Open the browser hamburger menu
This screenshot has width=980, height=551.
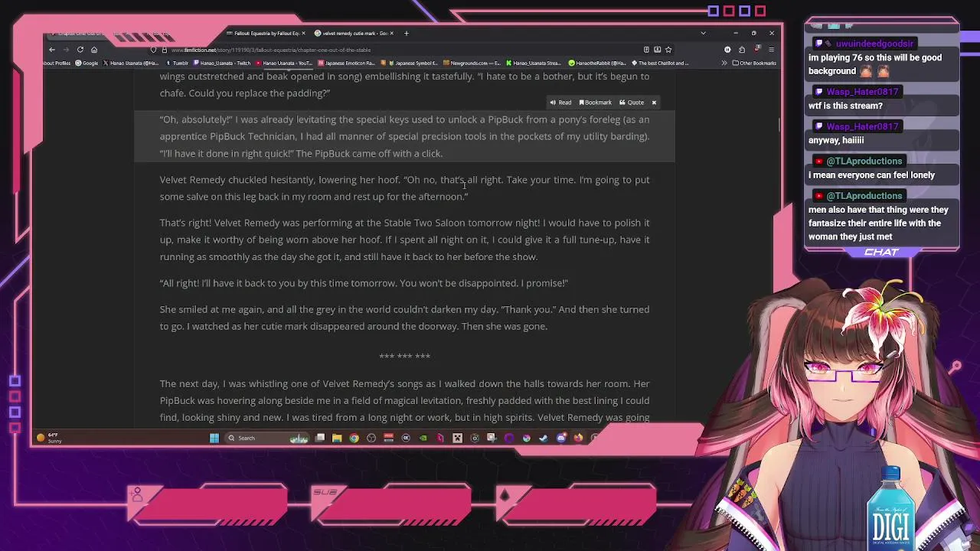click(x=771, y=50)
